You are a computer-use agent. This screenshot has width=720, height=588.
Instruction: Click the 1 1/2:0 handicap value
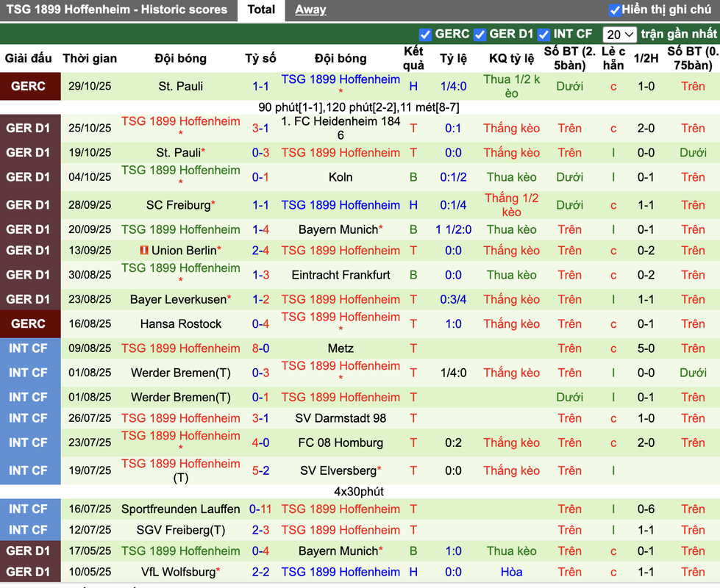[x=453, y=229]
